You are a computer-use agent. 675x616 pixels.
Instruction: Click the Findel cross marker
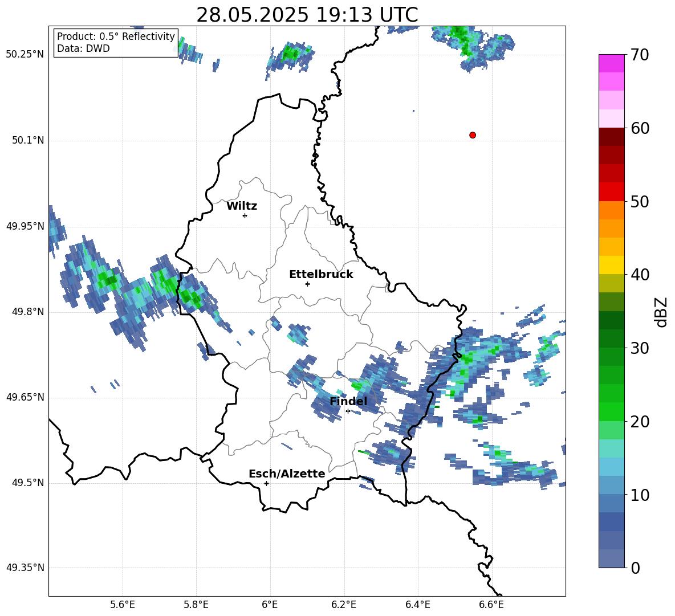click(348, 411)
